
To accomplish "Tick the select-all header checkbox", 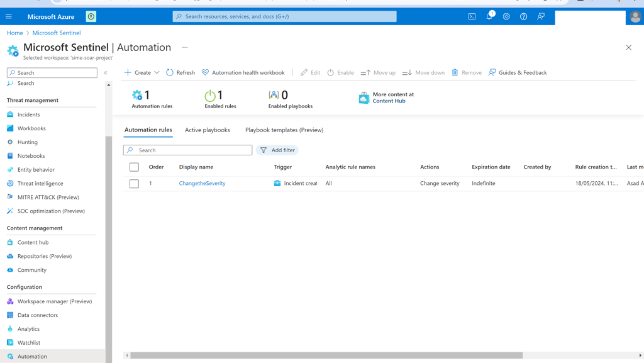I will tap(134, 167).
